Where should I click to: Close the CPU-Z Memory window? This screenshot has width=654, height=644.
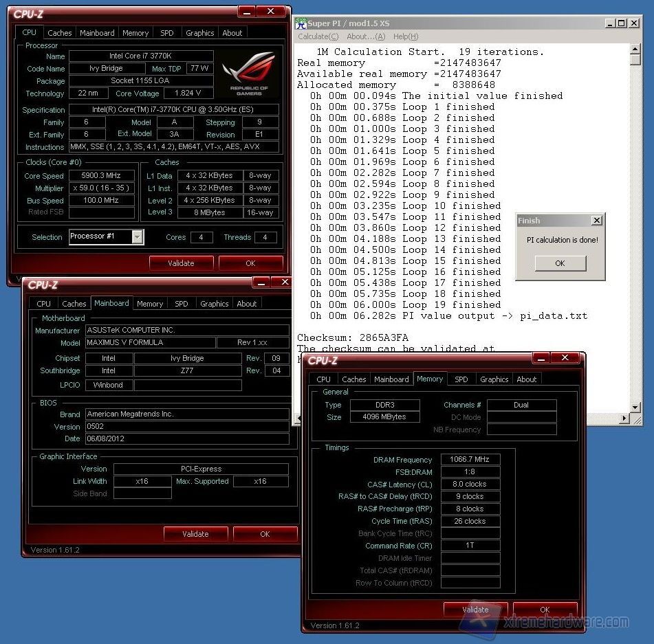tap(566, 358)
